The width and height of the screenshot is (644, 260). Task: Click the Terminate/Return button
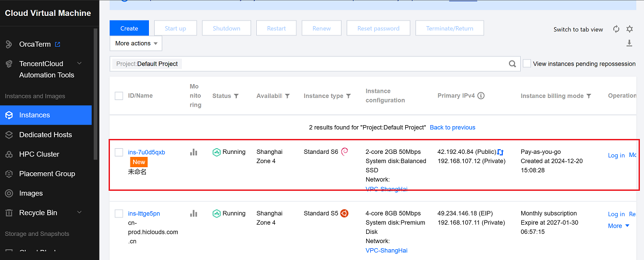450,28
